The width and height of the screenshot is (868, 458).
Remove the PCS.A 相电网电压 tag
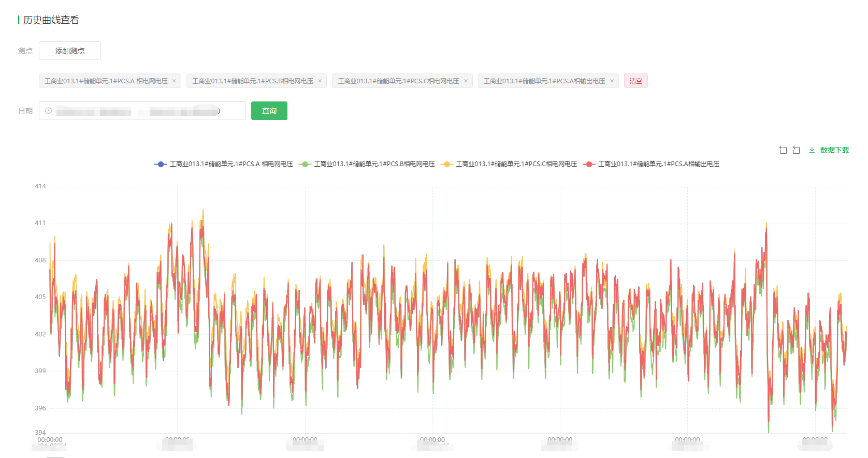(x=174, y=81)
